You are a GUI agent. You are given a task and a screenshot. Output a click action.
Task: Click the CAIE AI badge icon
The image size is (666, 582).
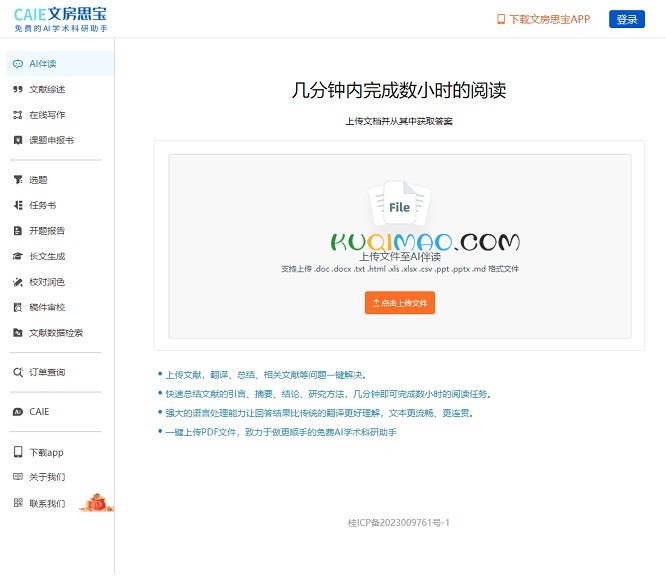point(17,412)
